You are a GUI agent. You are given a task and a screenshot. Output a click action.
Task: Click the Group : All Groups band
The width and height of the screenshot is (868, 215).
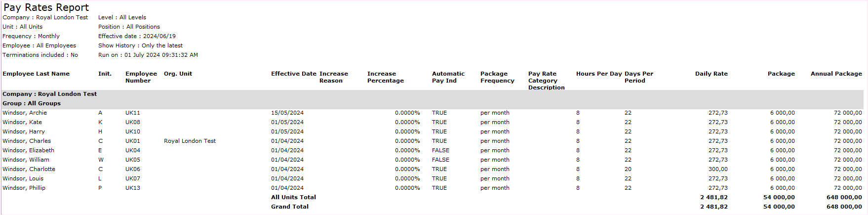pyautogui.click(x=32, y=103)
